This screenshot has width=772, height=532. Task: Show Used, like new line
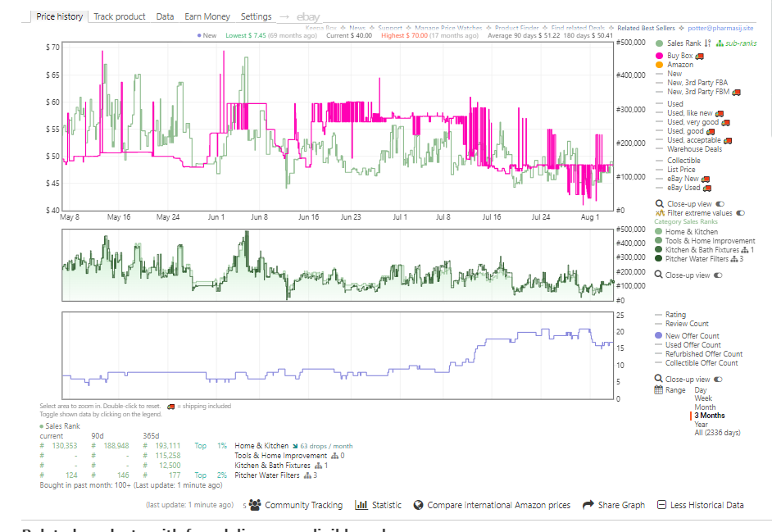[x=690, y=113]
